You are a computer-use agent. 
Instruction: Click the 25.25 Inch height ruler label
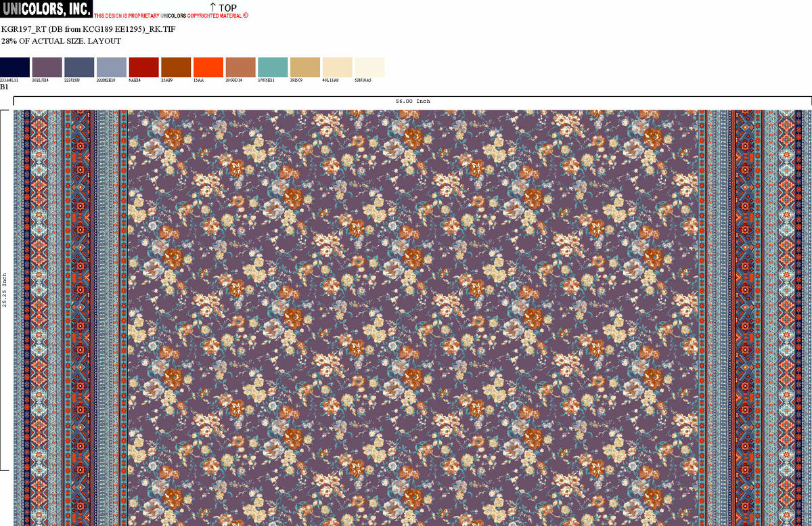coord(5,290)
